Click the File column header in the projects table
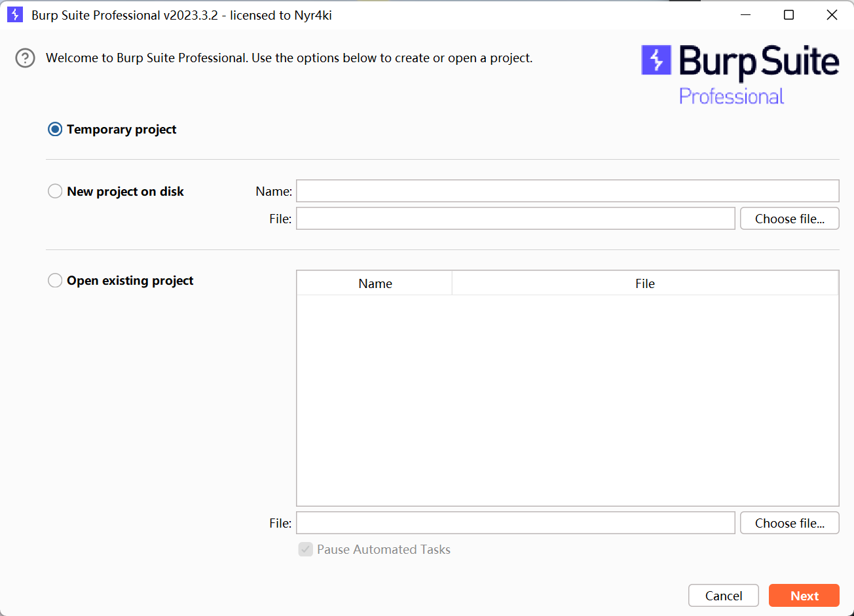Image resolution: width=854 pixels, height=616 pixels. tap(645, 283)
